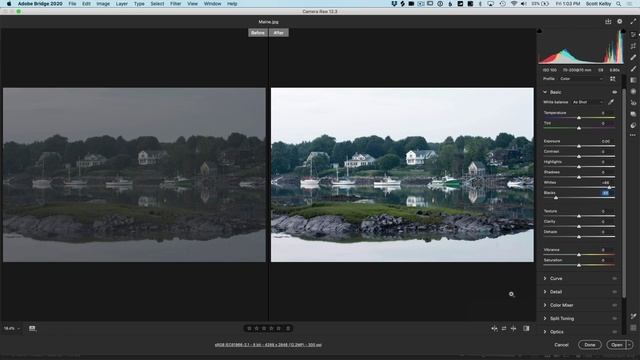Toggle Curve panel visibility eye

[614, 278]
